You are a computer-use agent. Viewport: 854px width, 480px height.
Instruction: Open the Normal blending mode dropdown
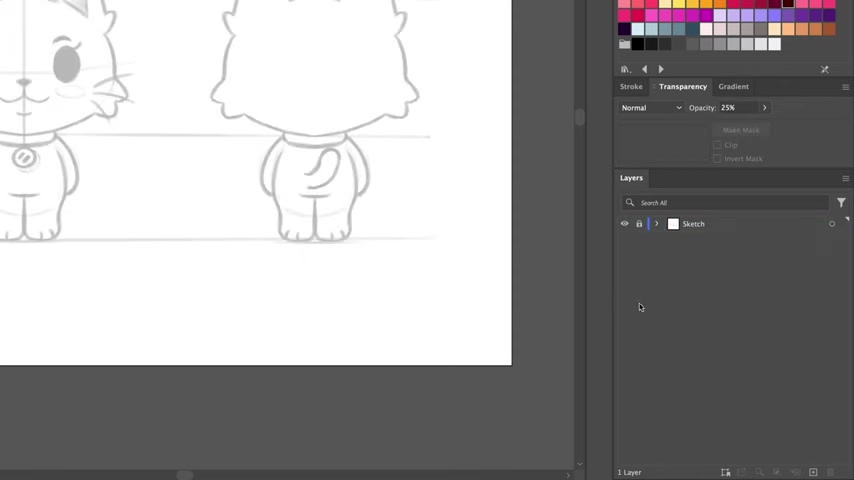pos(651,108)
